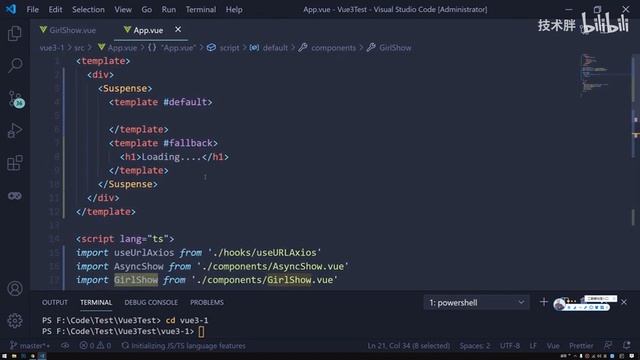
Task: Switch to the OUTPUT panel tab
Action: [55, 302]
